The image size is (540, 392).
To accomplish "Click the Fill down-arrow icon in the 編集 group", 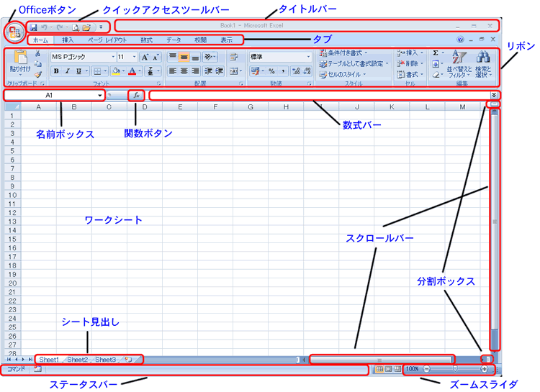I will 436,64.
